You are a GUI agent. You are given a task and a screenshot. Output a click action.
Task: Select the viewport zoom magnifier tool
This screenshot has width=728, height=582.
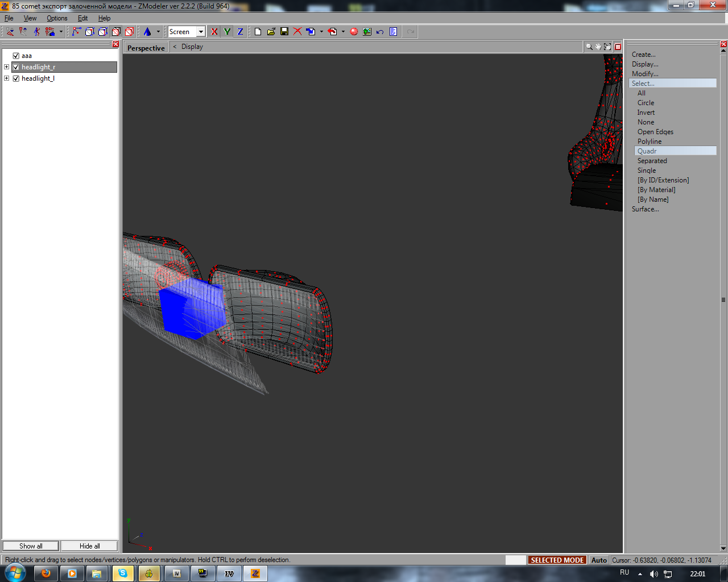coord(589,47)
